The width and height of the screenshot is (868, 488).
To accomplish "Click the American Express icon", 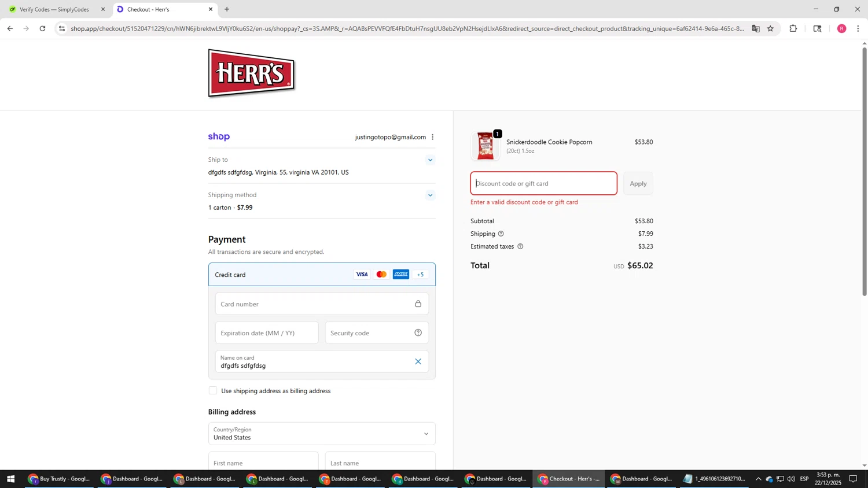I will (x=401, y=275).
